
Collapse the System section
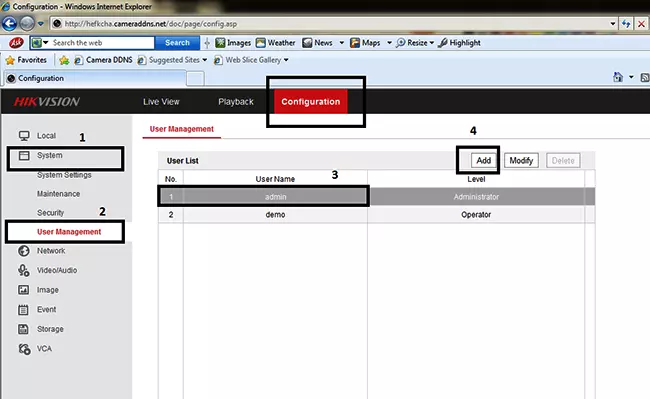tap(49, 155)
